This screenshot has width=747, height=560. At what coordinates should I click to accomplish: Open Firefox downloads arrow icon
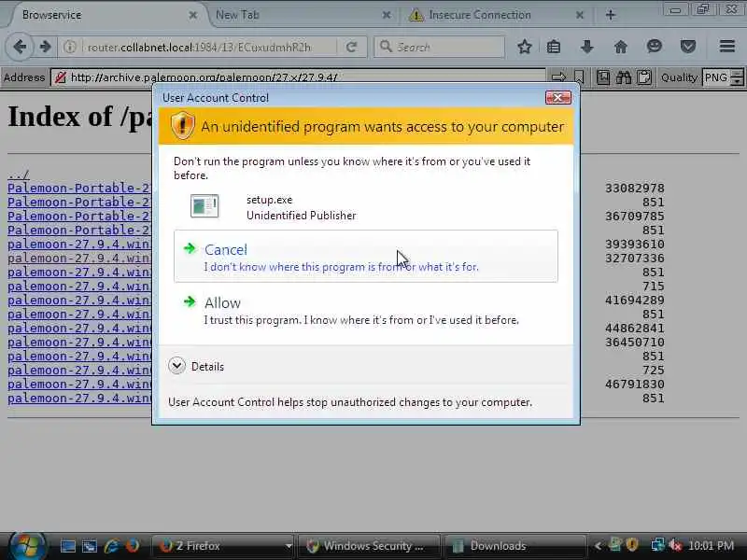[587, 47]
